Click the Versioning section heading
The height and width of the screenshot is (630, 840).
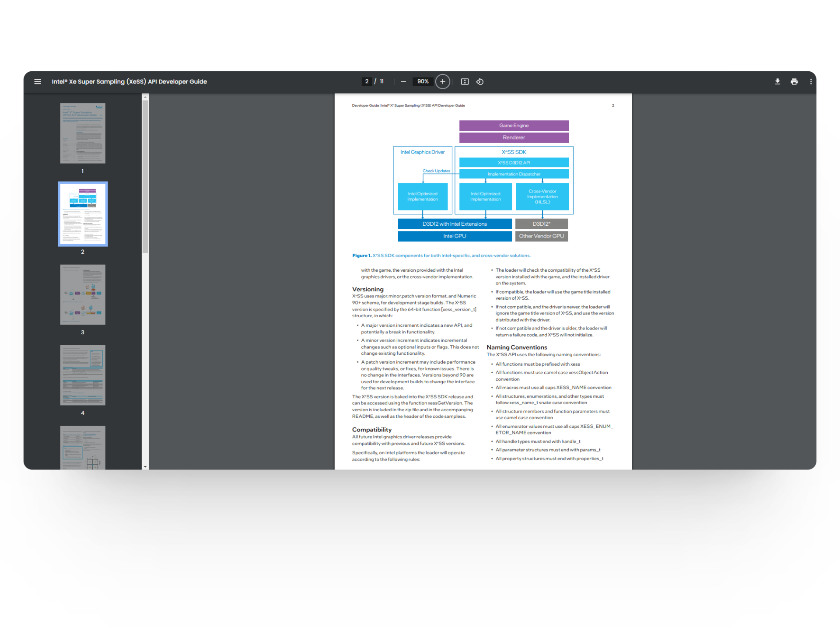click(367, 289)
